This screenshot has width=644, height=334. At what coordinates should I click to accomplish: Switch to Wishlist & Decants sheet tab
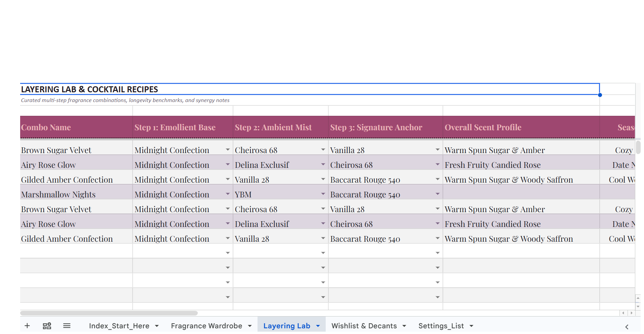(x=364, y=326)
